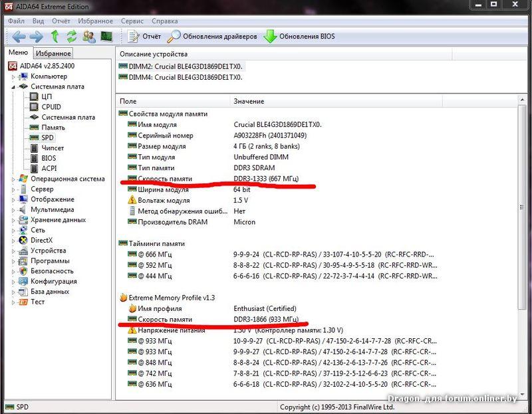
Task: Collapse the Системная плата tree node
Action: click(x=13, y=86)
